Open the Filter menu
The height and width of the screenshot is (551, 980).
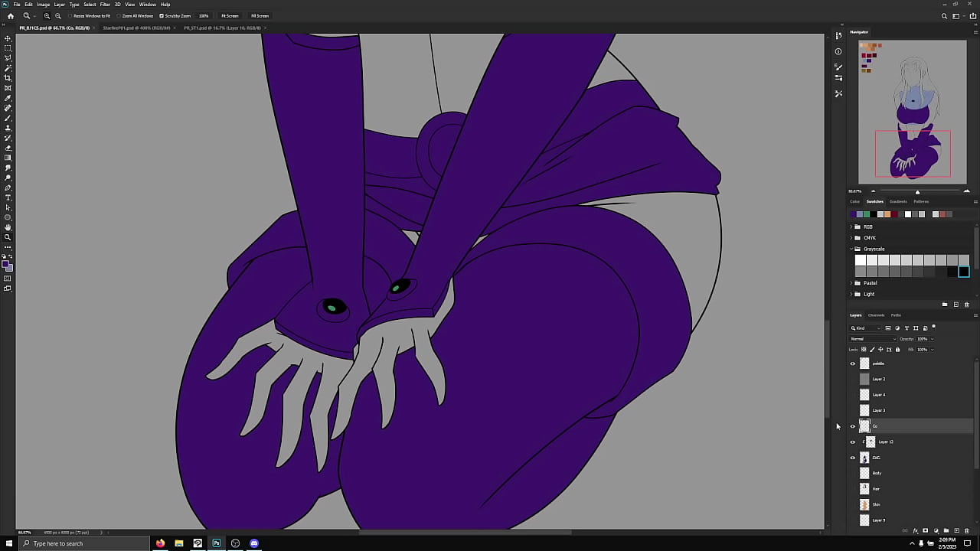[x=105, y=5]
